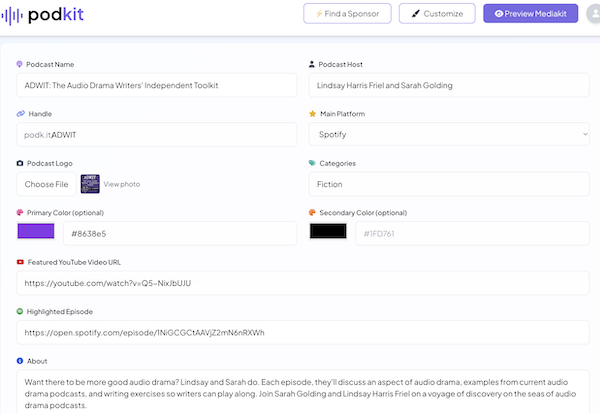Click the Primary Color palette icon
Viewport: 600px width, 414px height.
pyautogui.click(x=20, y=212)
